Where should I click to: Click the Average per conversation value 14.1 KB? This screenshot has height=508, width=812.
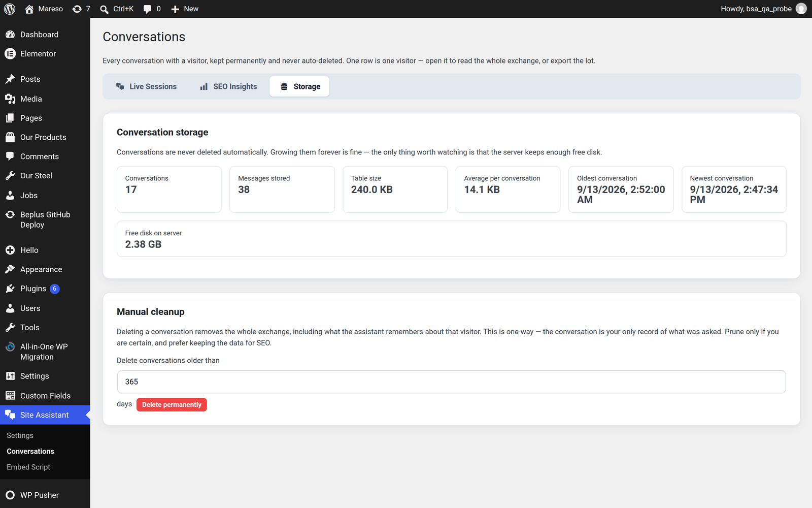pos(482,190)
